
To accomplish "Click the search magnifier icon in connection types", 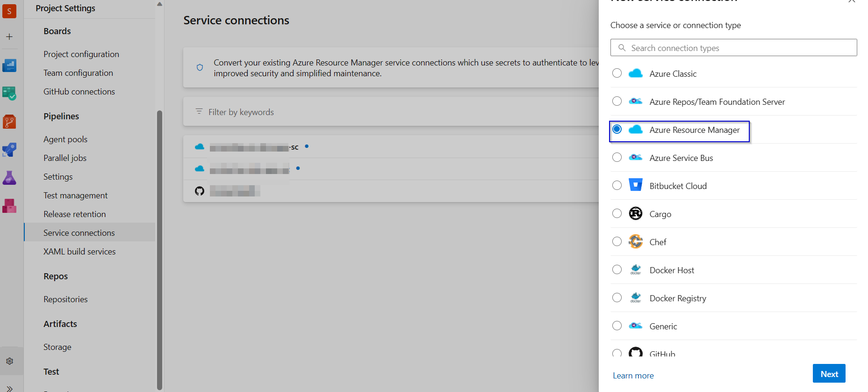I will tap(622, 48).
